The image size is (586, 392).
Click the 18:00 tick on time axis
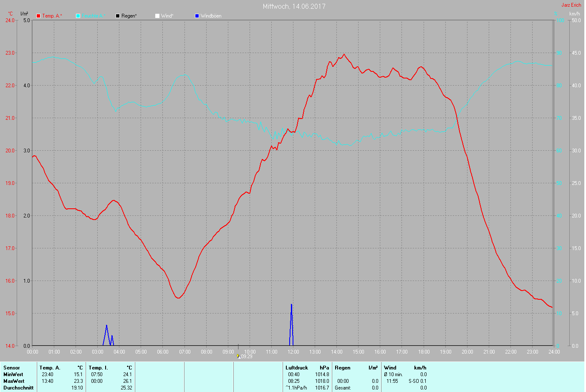point(424,352)
